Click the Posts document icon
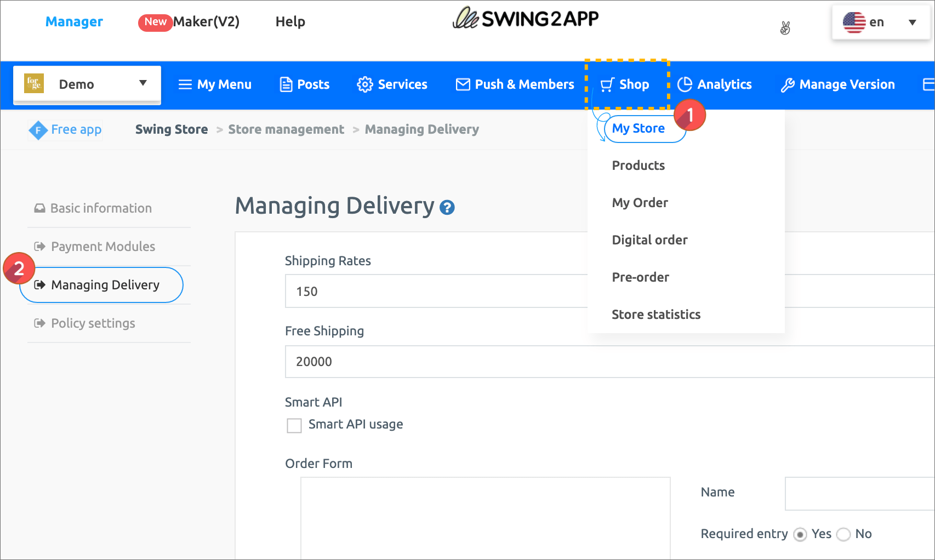935x560 pixels. [x=286, y=84]
